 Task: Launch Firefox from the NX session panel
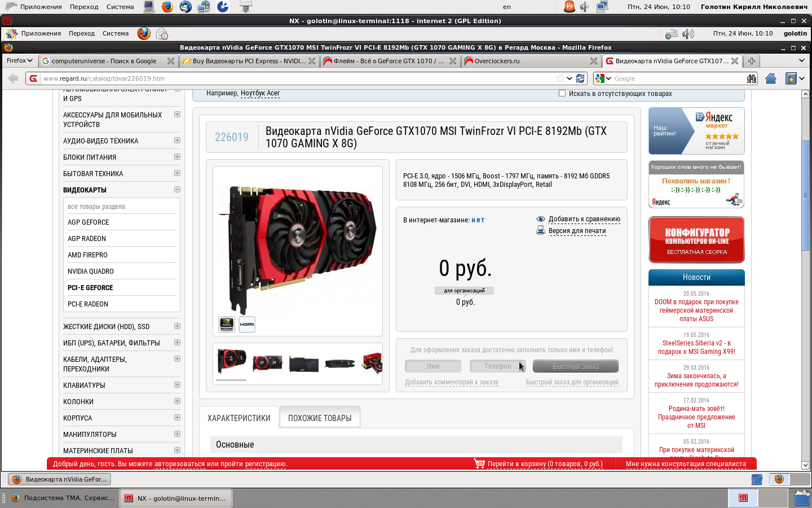click(144, 33)
